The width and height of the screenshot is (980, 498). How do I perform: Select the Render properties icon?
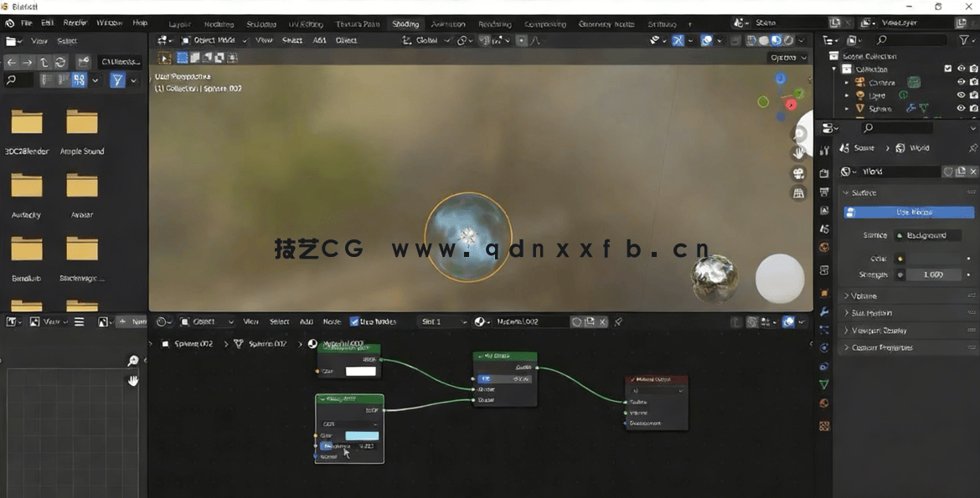pos(824,172)
